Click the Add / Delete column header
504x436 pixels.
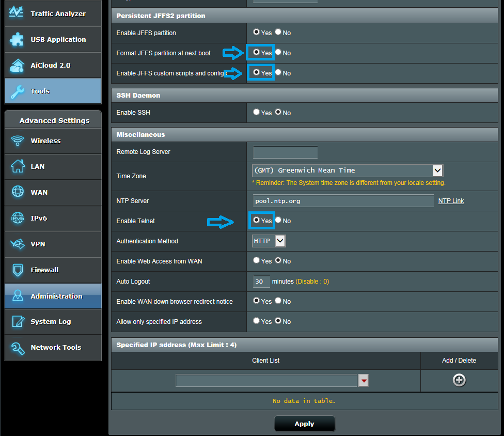(x=459, y=361)
